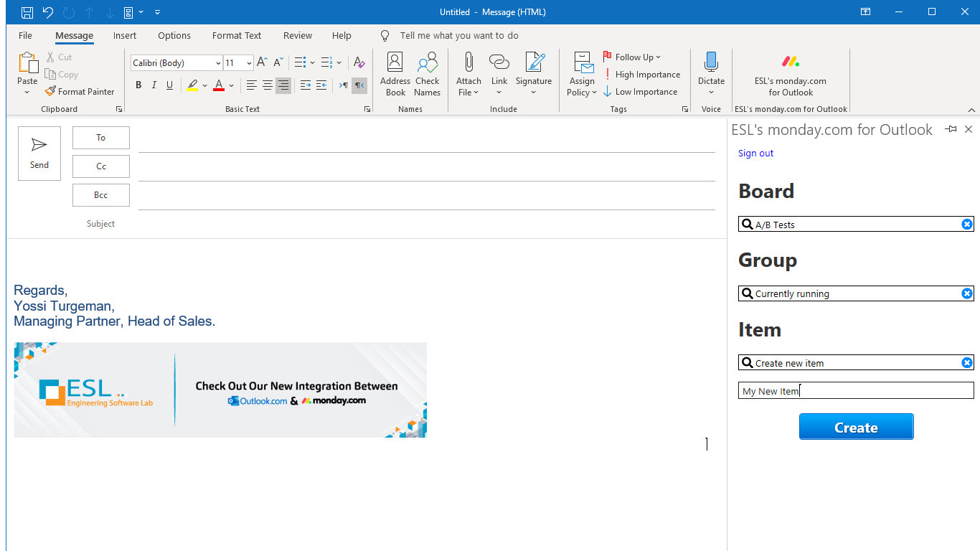The width and height of the screenshot is (980, 551).
Task: Open the monday.com task pane options icon
Action: click(x=951, y=129)
